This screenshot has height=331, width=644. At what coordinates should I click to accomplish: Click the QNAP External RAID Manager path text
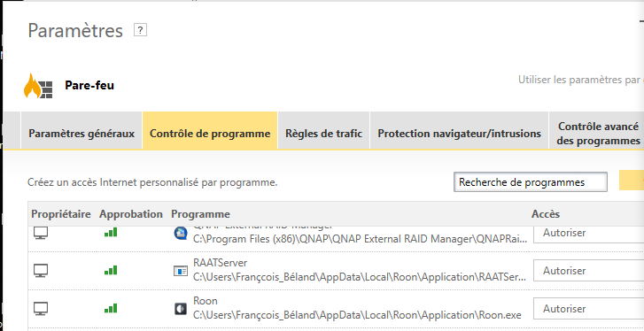(361, 240)
